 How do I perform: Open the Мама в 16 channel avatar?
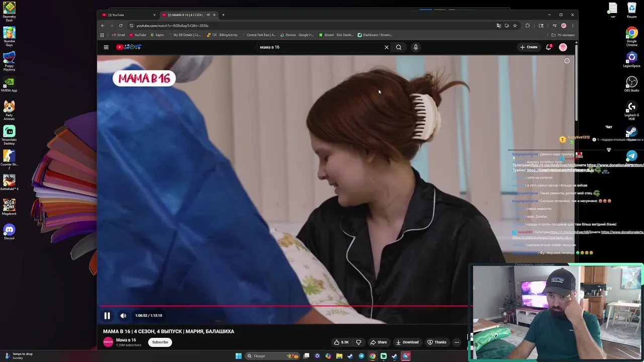point(108,342)
